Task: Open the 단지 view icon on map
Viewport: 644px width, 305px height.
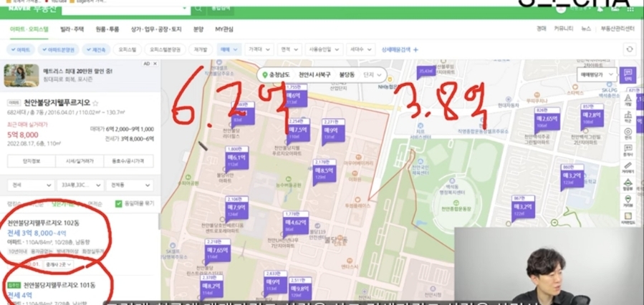Action: (x=628, y=75)
